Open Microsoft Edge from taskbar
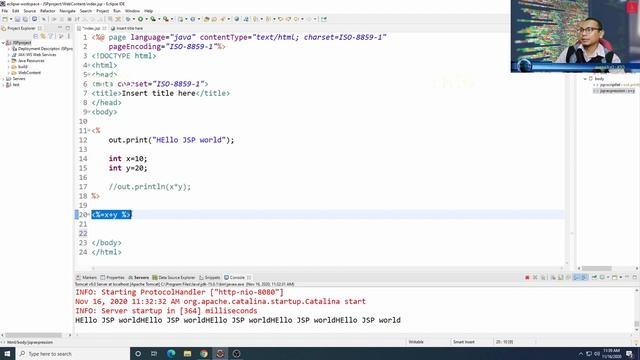The image size is (640, 360). (x=171, y=353)
